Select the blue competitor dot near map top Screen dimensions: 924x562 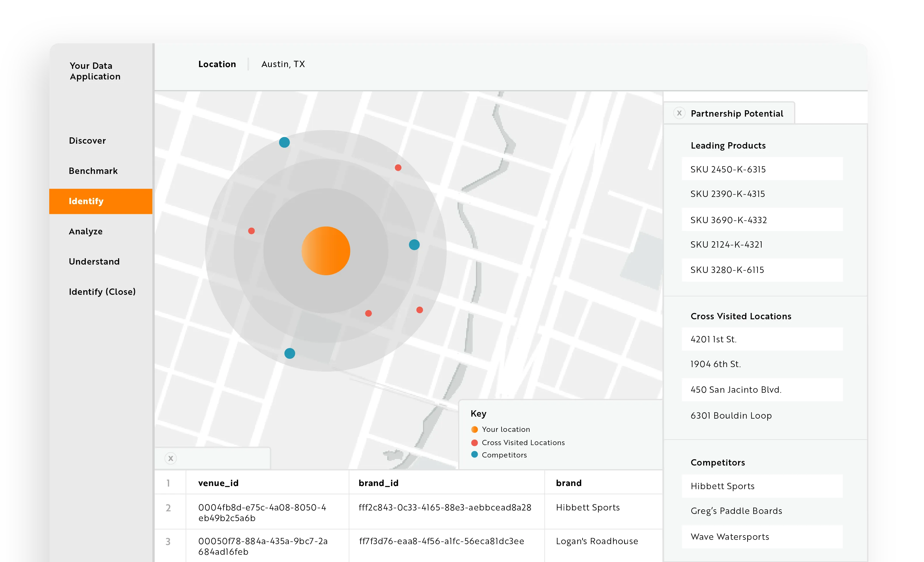pyautogui.click(x=284, y=142)
